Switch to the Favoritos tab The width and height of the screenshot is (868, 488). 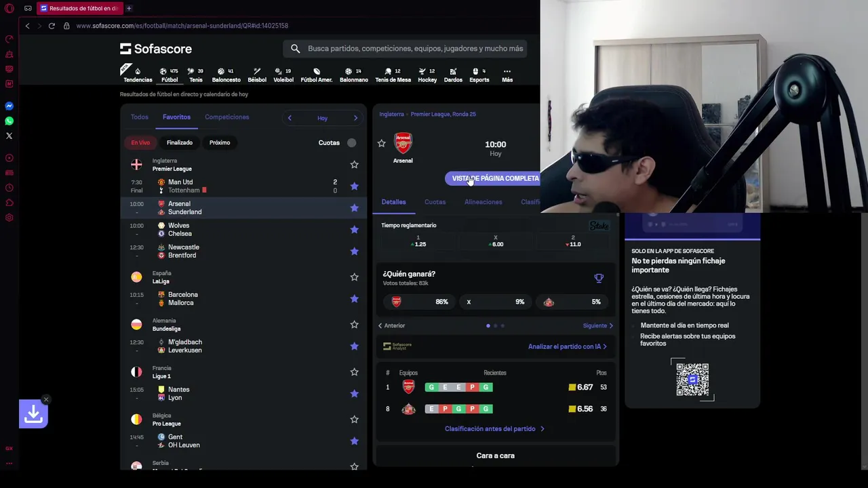coord(176,117)
